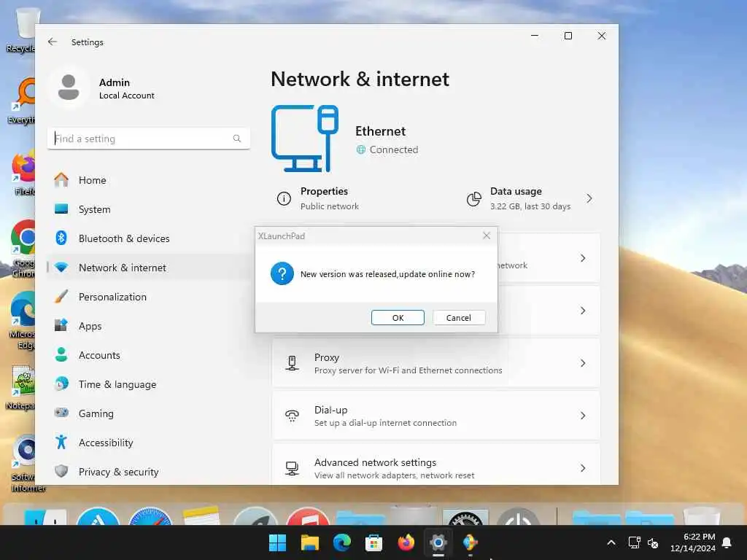Minimize the Settings window
747x560 pixels.
point(535,36)
